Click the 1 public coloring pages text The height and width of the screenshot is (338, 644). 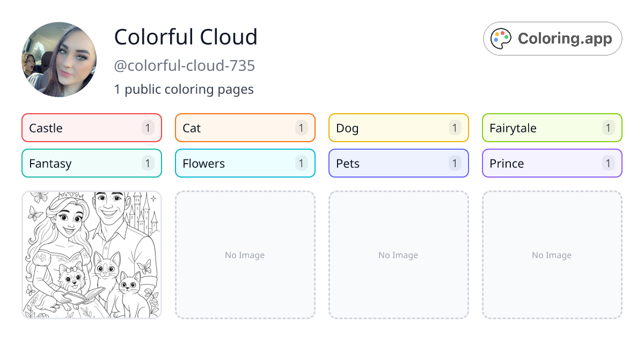(x=184, y=89)
